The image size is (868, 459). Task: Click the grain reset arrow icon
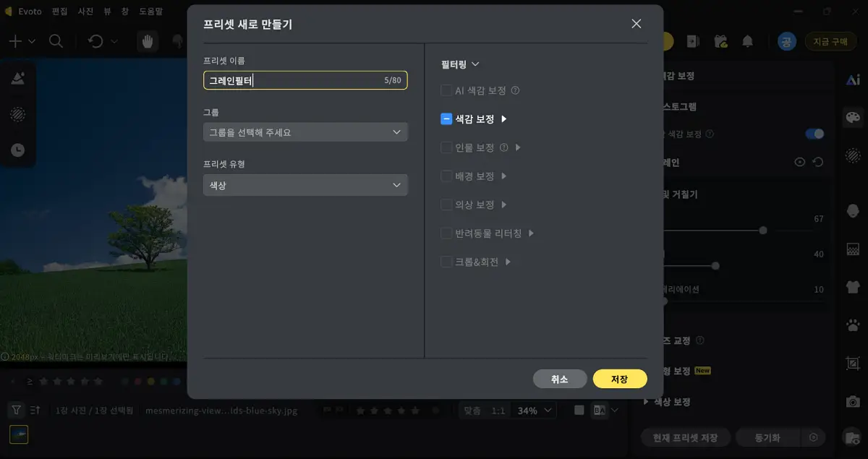point(818,163)
